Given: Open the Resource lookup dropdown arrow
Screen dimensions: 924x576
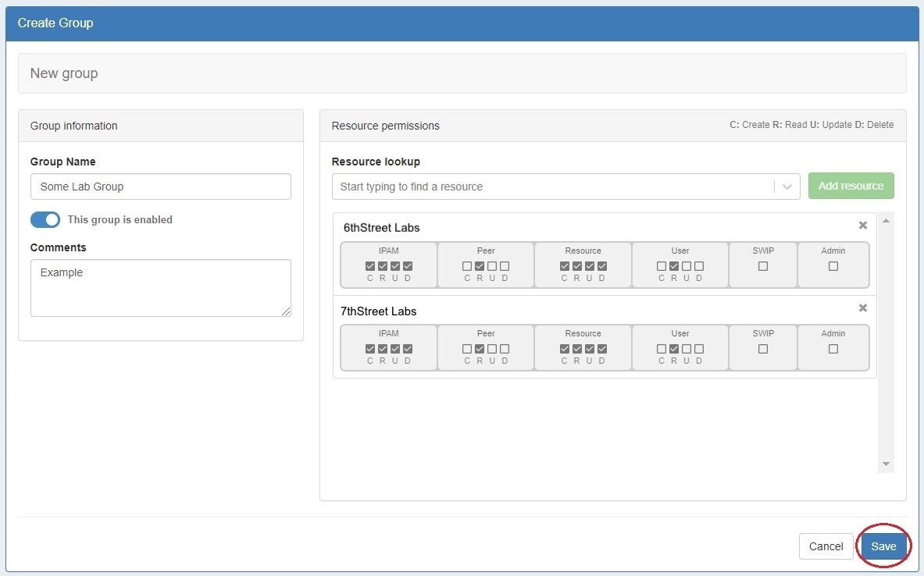Looking at the screenshot, I should pos(787,187).
